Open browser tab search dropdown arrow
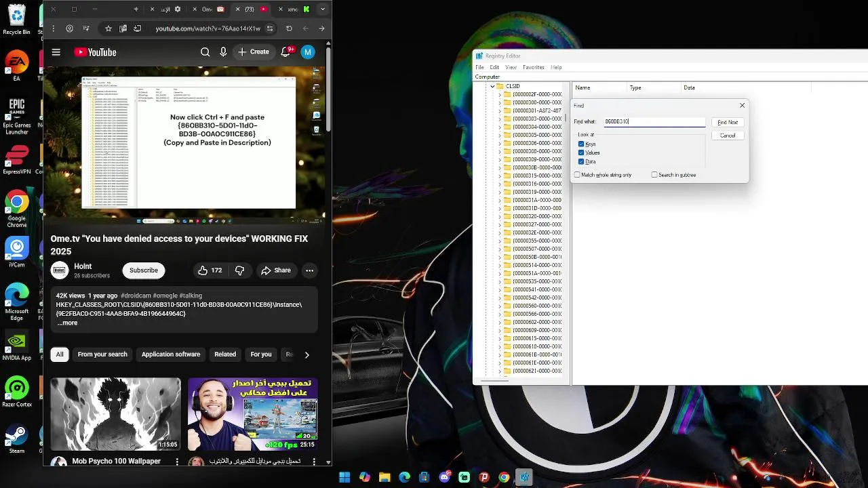 point(323,9)
